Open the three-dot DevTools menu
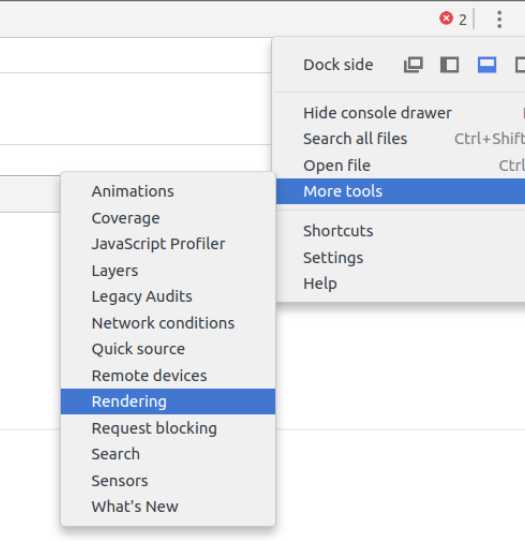525x541 pixels. point(499,19)
